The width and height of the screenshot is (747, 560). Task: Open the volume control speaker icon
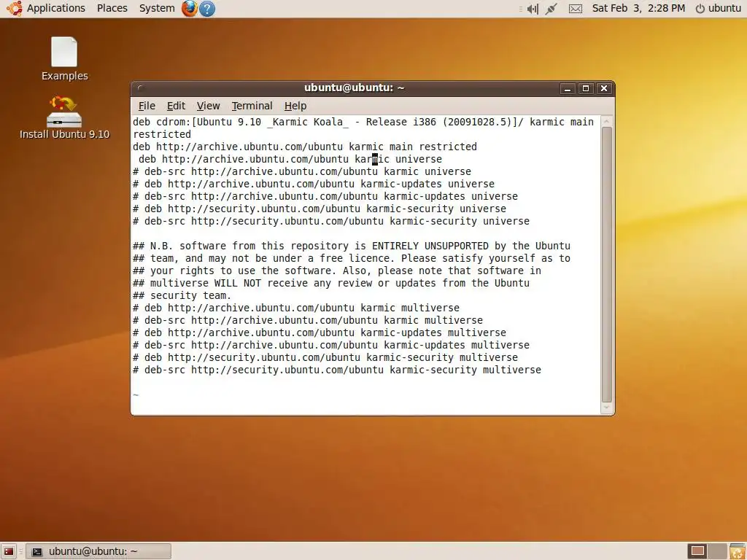[533, 9]
